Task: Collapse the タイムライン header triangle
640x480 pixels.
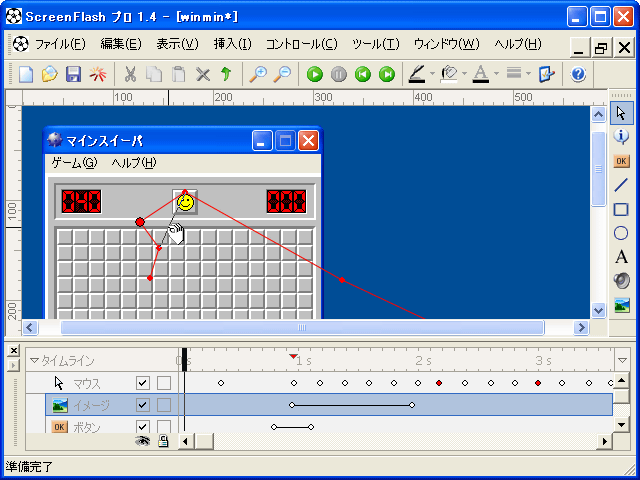Action: pos(34,360)
